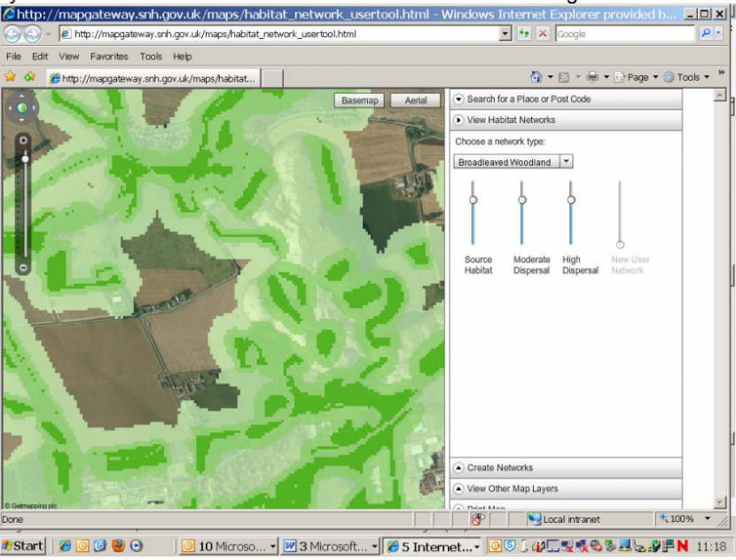Open Broadleaved Woodland network type dropdown
Viewport: 736px width, 560px height.
coord(567,161)
